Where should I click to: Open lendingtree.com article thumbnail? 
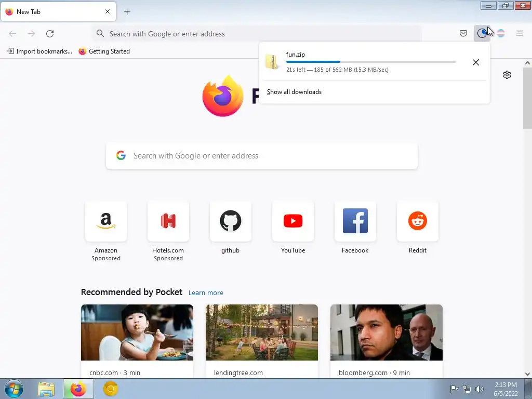coord(262,332)
